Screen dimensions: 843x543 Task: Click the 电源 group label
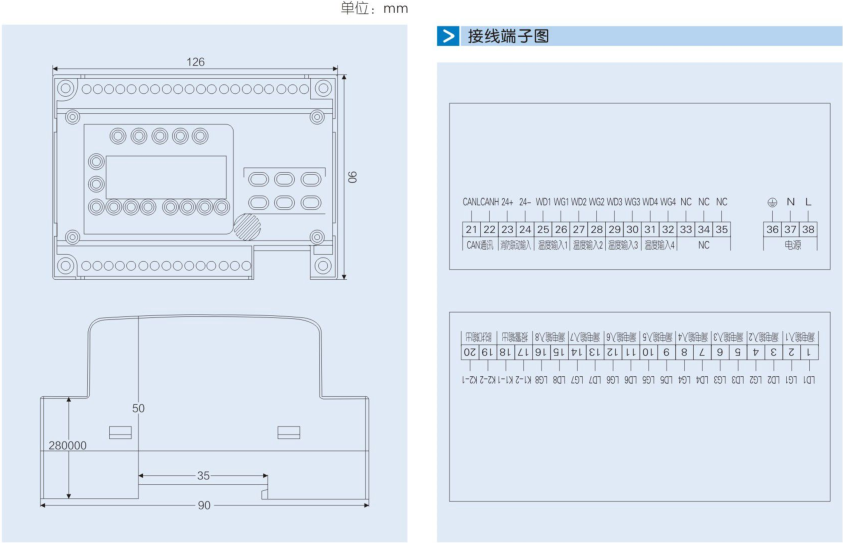[790, 244]
